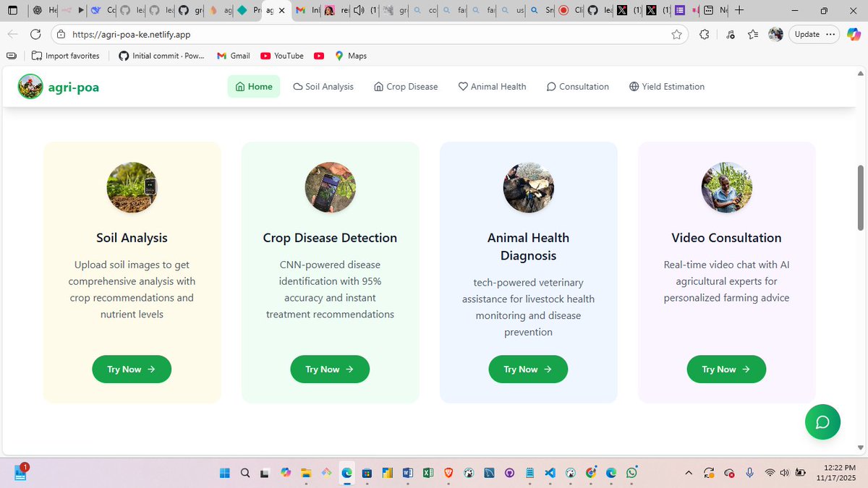Viewport: 868px width, 488px height.
Task: Add this page to favorites (star)
Action: [x=676, y=34]
